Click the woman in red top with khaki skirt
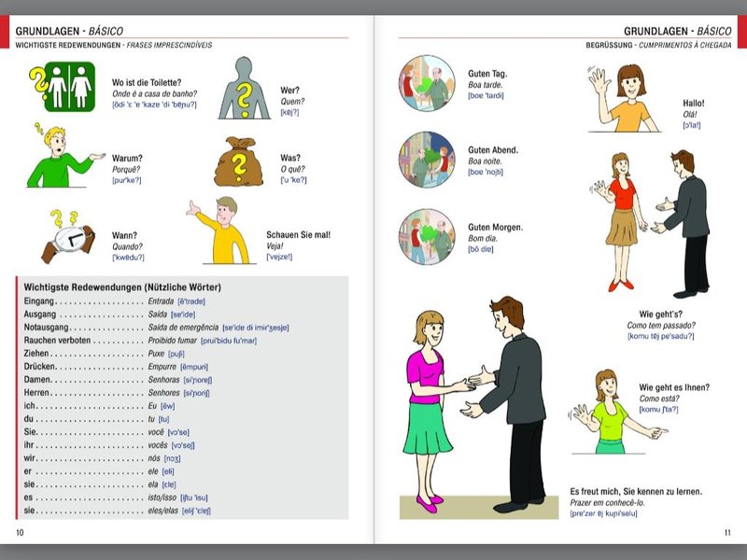747x560 pixels. (x=619, y=222)
